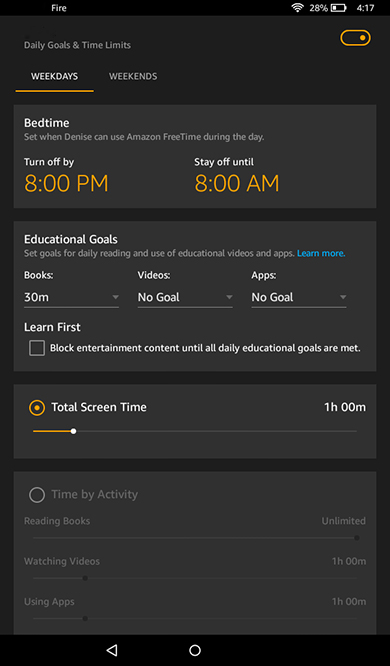Change the 8:00 PM turn off time

(x=66, y=183)
